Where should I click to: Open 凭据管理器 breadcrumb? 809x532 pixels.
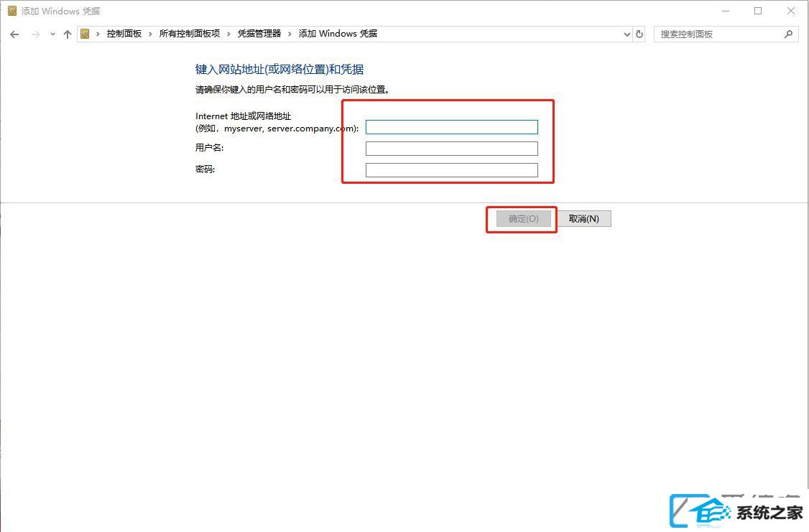pyautogui.click(x=259, y=34)
